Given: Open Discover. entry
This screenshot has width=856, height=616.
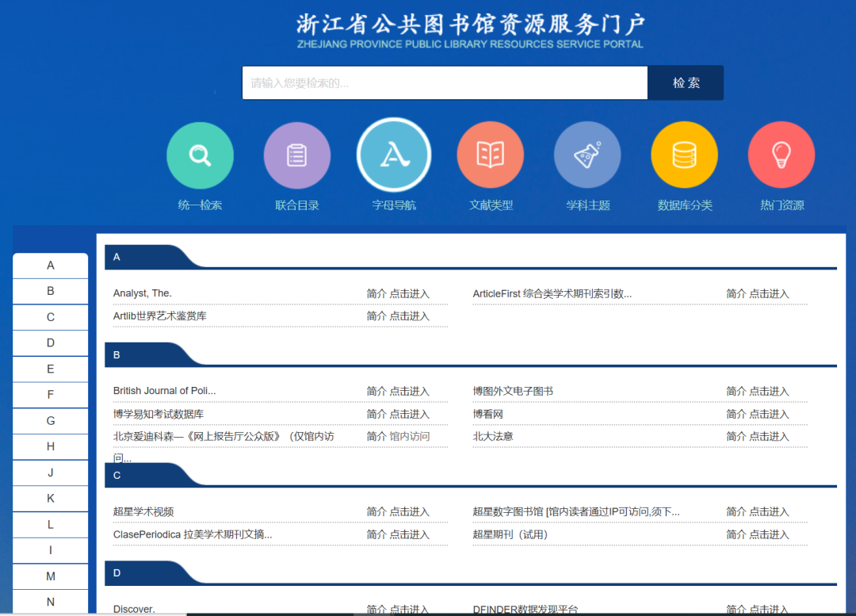Looking at the screenshot, I should point(134,610).
